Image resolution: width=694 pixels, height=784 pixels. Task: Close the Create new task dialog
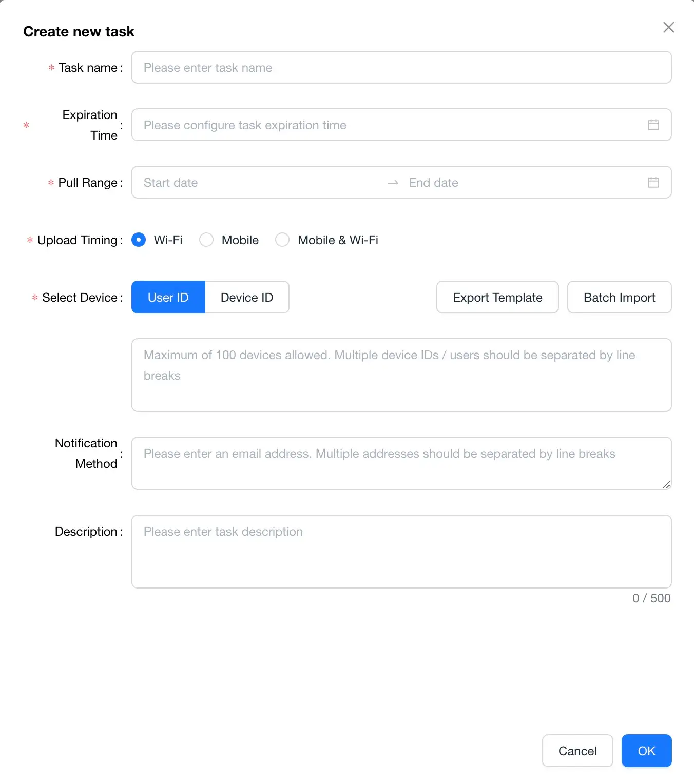(x=668, y=27)
